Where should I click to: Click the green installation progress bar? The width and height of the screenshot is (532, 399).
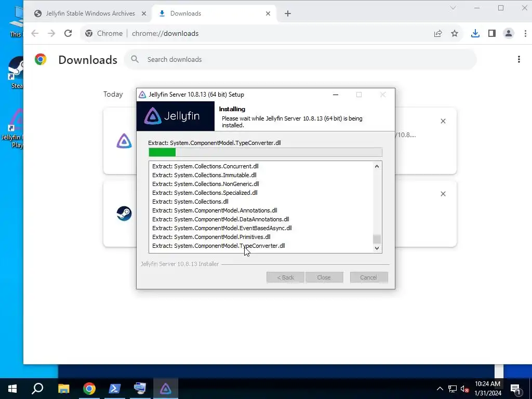coord(265,152)
